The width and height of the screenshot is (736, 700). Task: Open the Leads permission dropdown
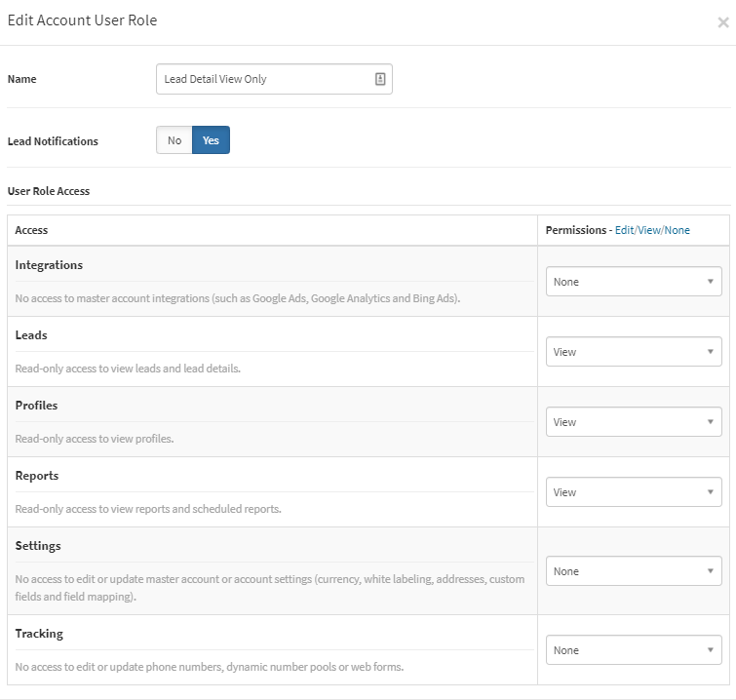pos(634,351)
